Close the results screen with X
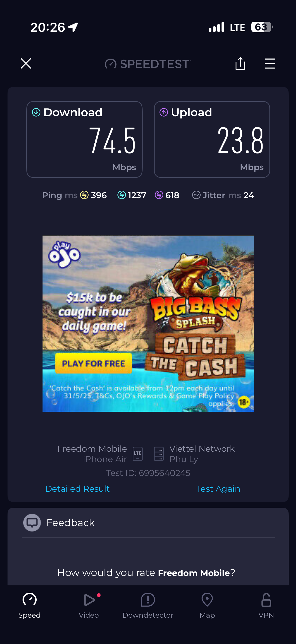 26,64
